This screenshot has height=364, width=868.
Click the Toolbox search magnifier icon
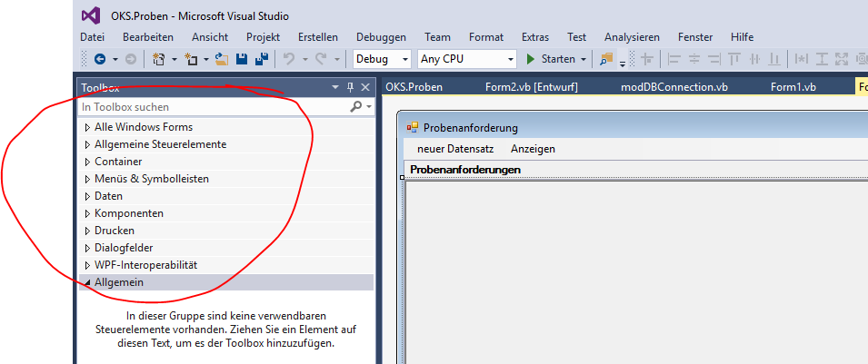point(356,107)
